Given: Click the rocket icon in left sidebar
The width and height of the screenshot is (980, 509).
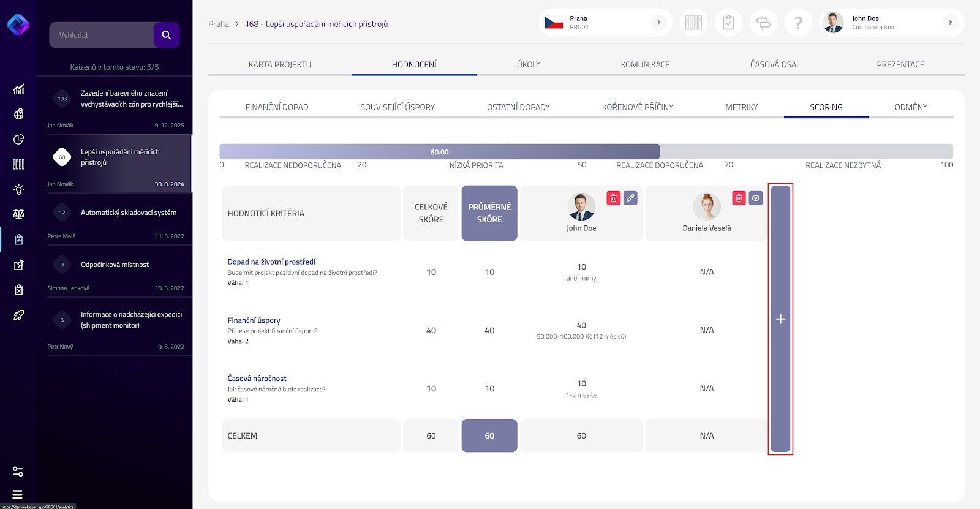Looking at the screenshot, I should [19, 315].
